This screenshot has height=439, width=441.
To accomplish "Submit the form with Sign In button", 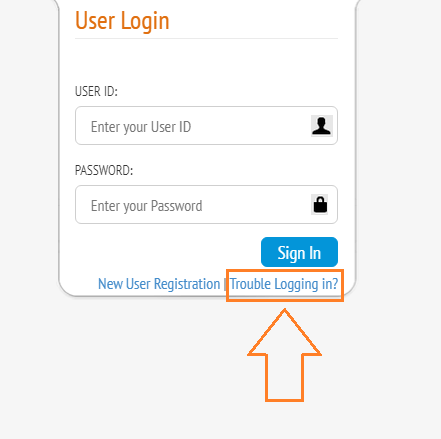I will point(299,252).
